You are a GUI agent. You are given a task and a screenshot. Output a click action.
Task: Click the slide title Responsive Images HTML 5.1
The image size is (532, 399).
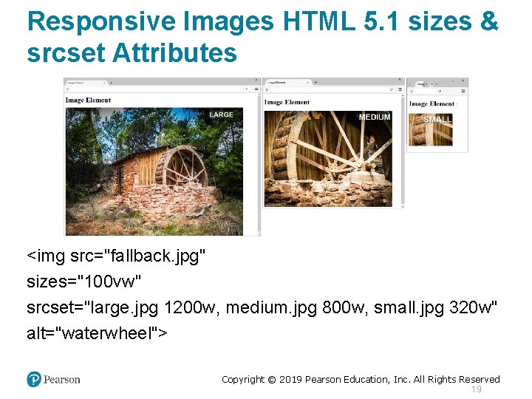[x=262, y=37]
